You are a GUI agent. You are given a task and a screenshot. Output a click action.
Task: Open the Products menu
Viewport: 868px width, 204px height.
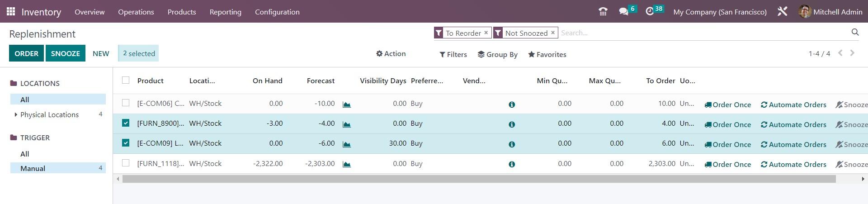point(182,12)
